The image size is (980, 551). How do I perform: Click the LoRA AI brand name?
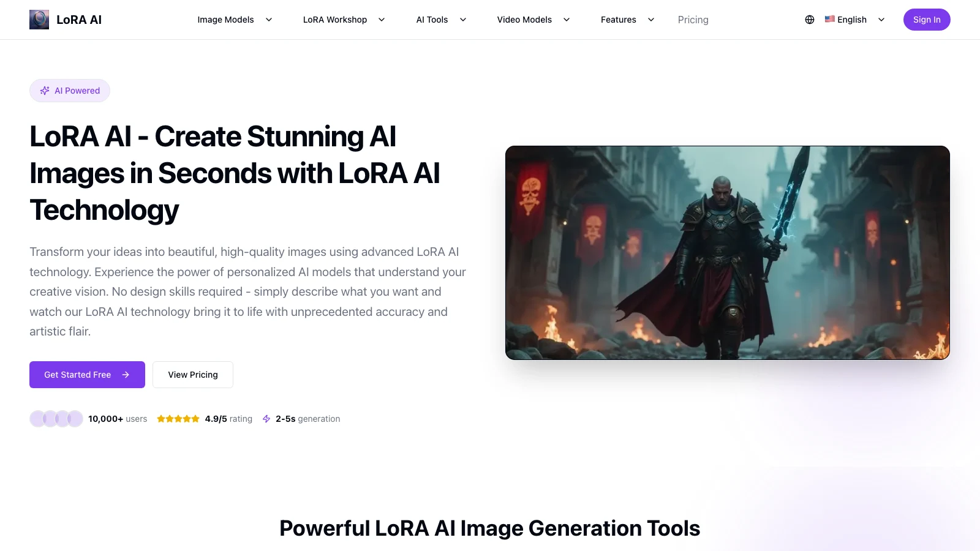coord(79,20)
